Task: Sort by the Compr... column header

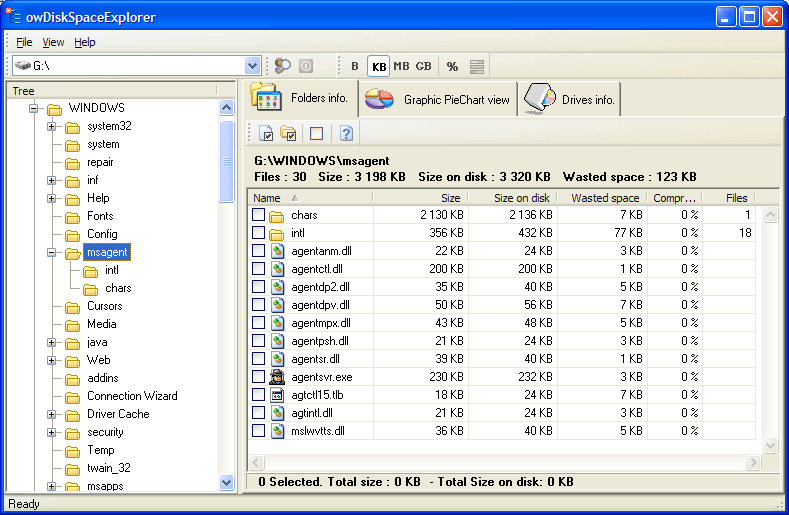Action: [675, 198]
